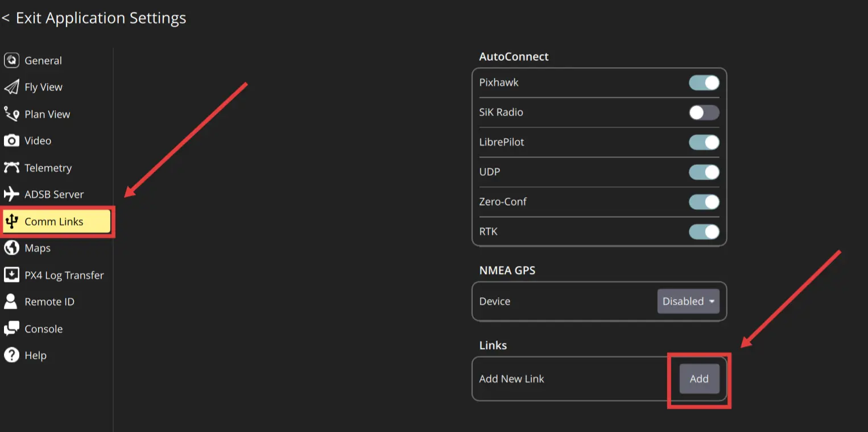Viewport: 868px width, 432px height.
Task: Click the Device label text
Action: (x=495, y=301)
